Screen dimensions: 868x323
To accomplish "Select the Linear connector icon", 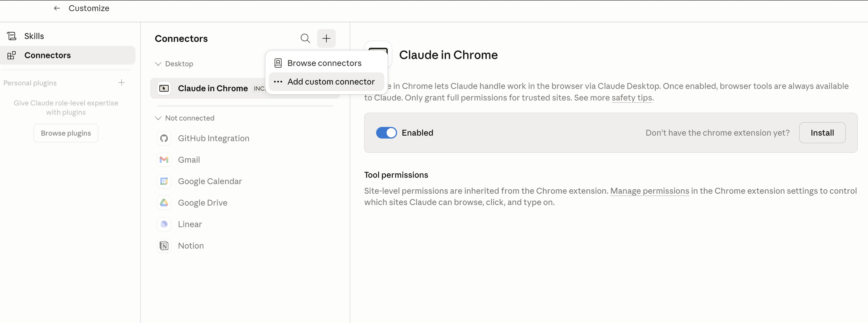I will [164, 224].
